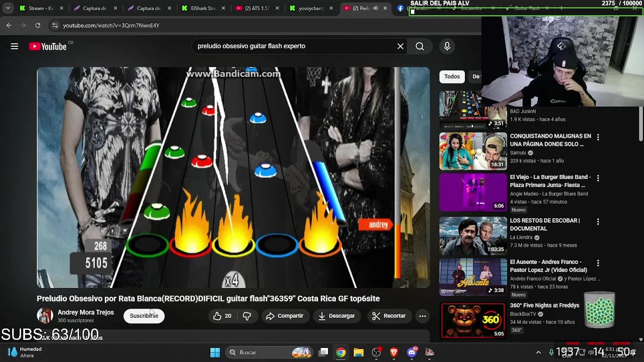Open the 360 Five Nights at Freddys thumbnail
This screenshot has width=644, height=362.
click(x=473, y=320)
